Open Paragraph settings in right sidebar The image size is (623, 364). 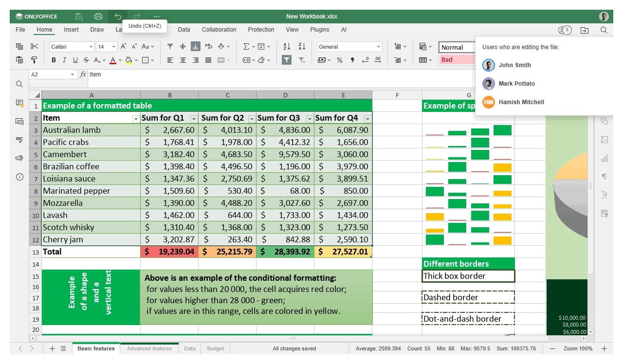(x=605, y=177)
